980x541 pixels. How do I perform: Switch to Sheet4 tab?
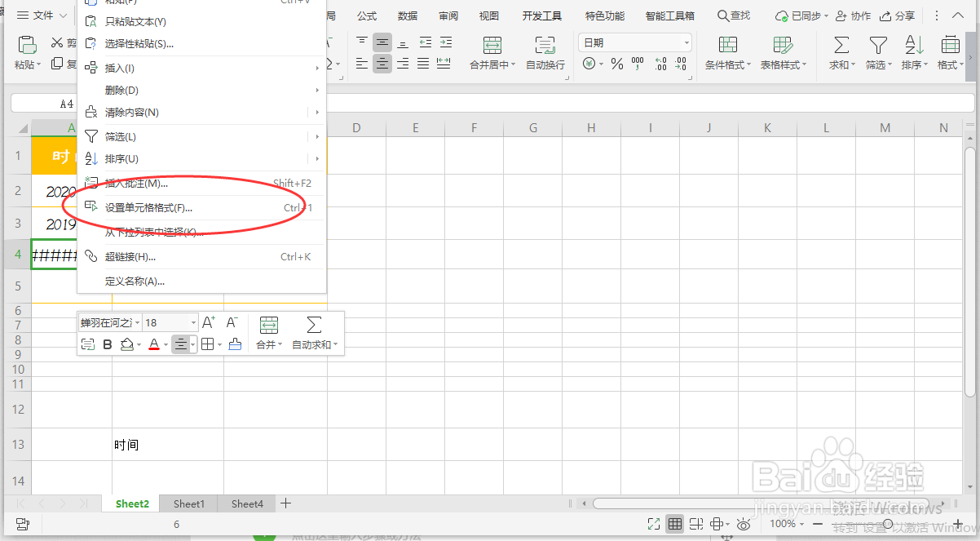point(247,504)
